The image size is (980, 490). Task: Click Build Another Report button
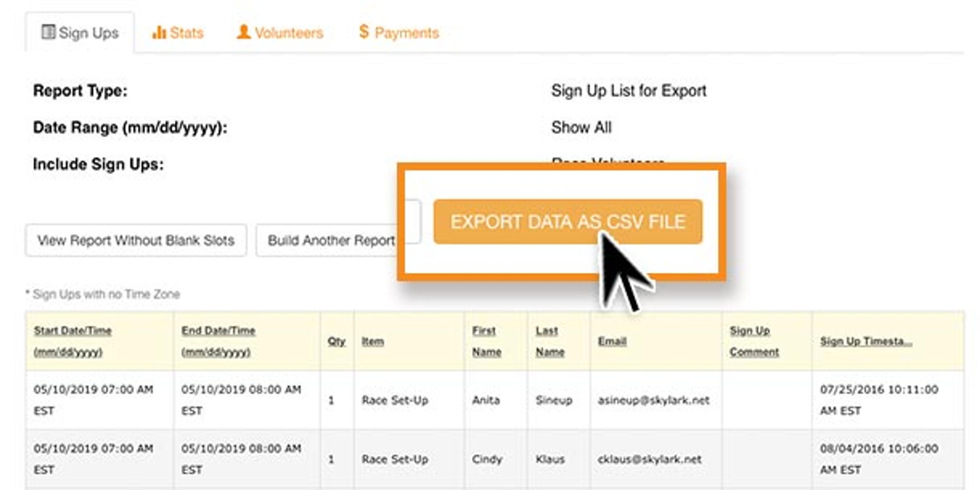click(330, 240)
